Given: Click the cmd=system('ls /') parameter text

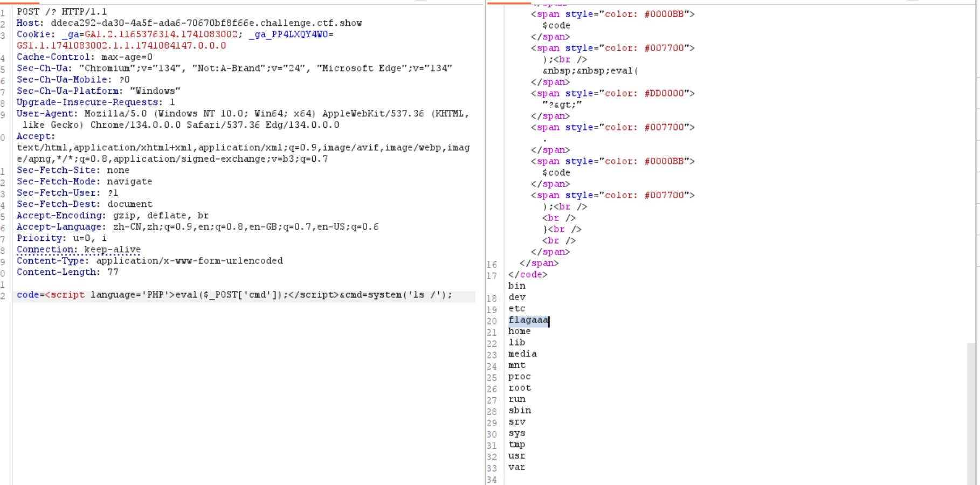Looking at the screenshot, I should click(x=398, y=295).
